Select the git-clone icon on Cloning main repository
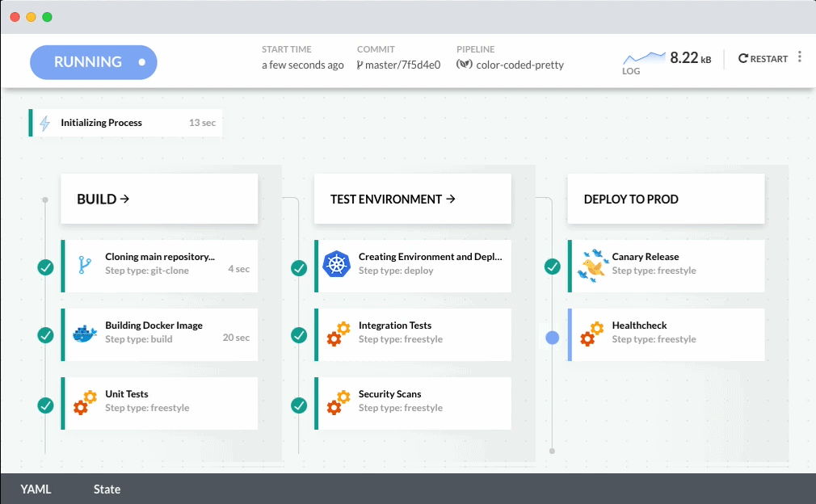Viewport: 816px width, 504px height. (83, 264)
